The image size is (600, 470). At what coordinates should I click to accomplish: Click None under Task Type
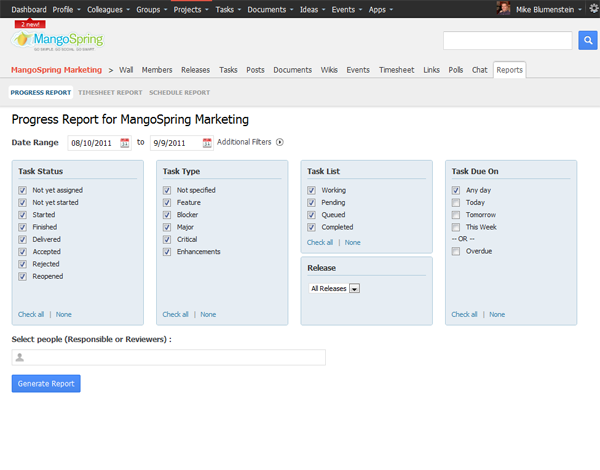pos(208,315)
